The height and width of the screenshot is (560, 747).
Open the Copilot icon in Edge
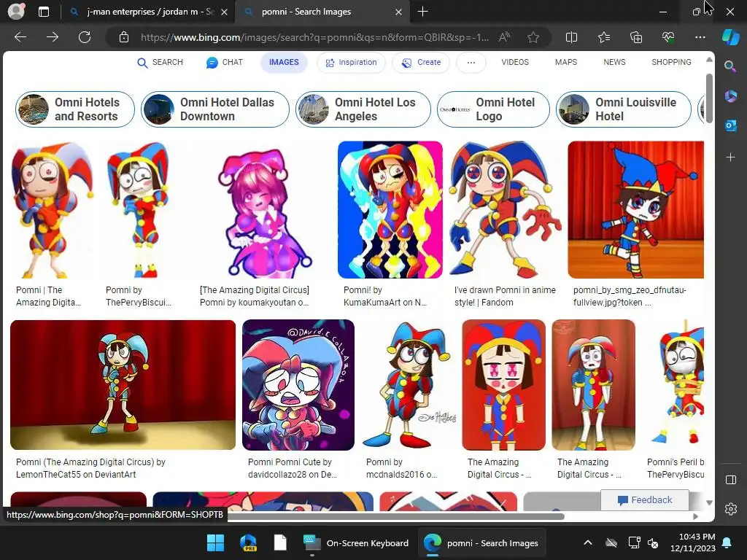730,37
